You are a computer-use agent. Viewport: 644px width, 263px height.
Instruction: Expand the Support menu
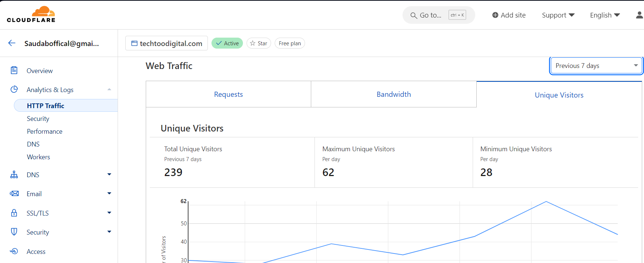tap(558, 15)
